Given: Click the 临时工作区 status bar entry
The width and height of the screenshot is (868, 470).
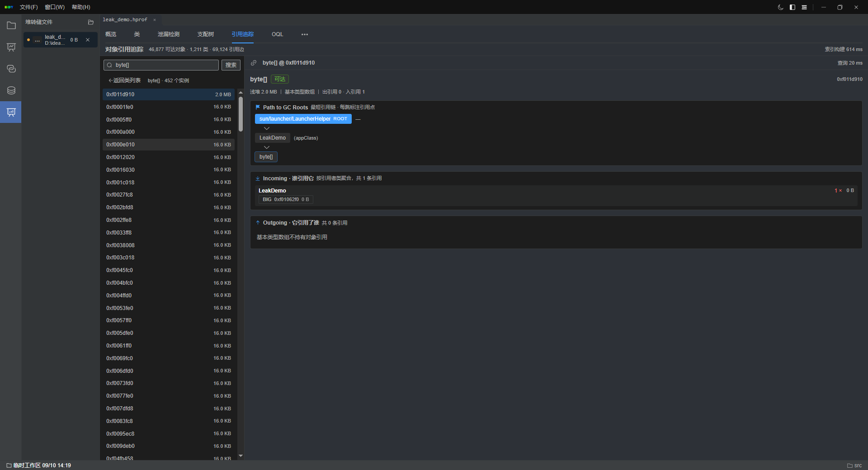Looking at the screenshot, I should (x=39, y=465).
